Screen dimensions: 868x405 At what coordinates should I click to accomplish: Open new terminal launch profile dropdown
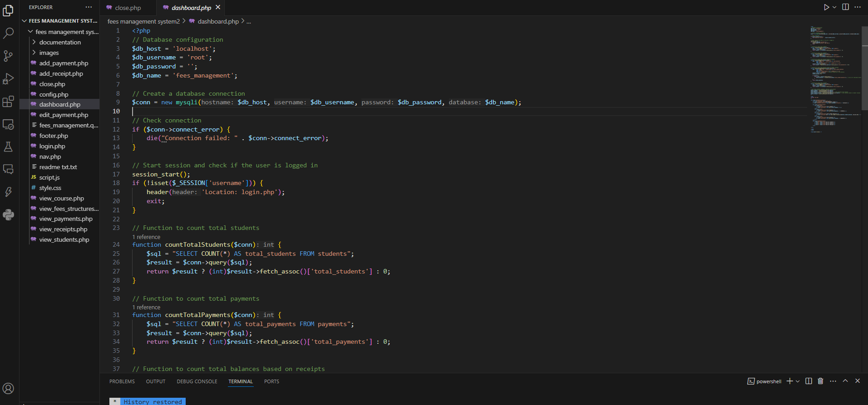pos(798,381)
